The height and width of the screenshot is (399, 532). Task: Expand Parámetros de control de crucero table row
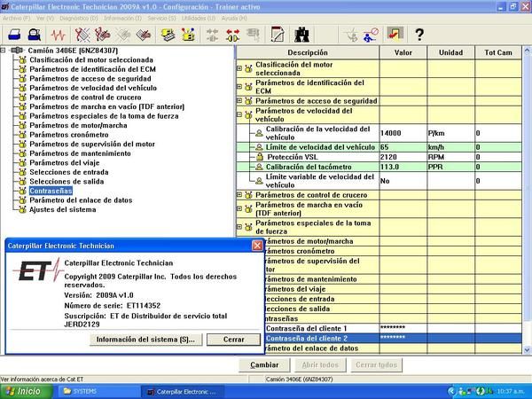click(239, 195)
